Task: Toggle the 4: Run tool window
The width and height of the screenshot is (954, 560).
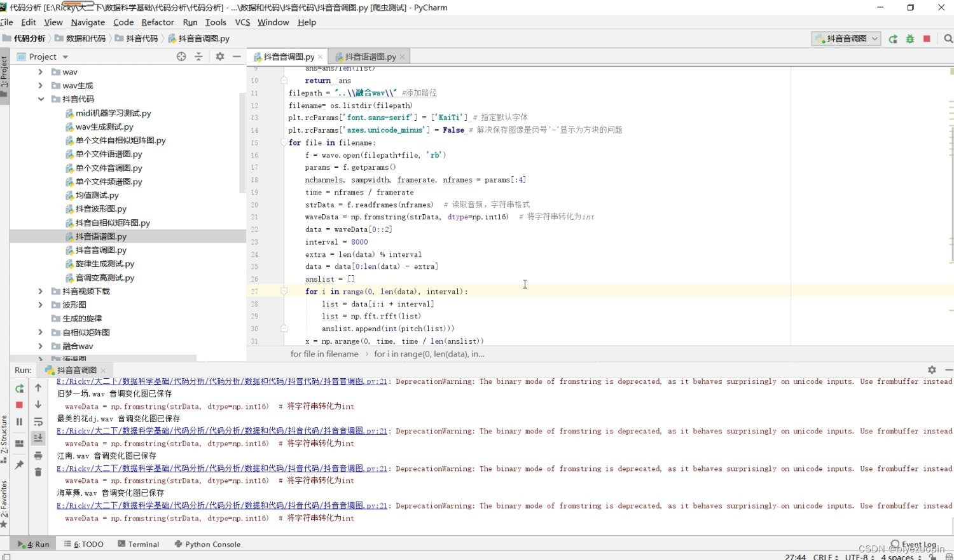Action: click(x=32, y=545)
